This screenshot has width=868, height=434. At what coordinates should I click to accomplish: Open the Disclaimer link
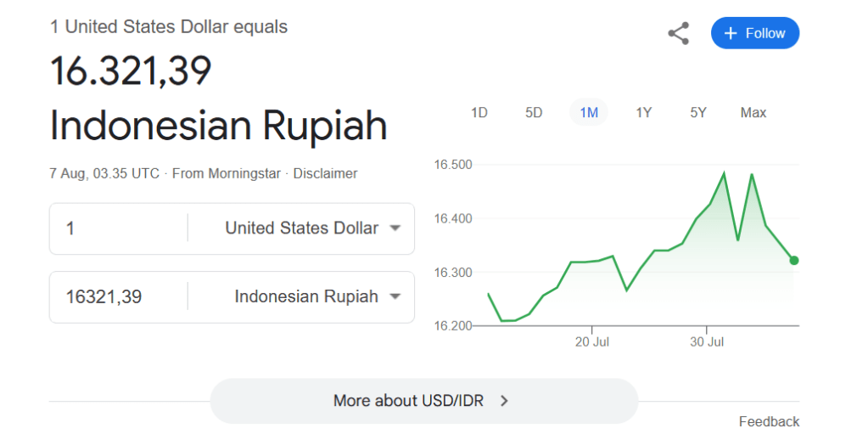325,173
